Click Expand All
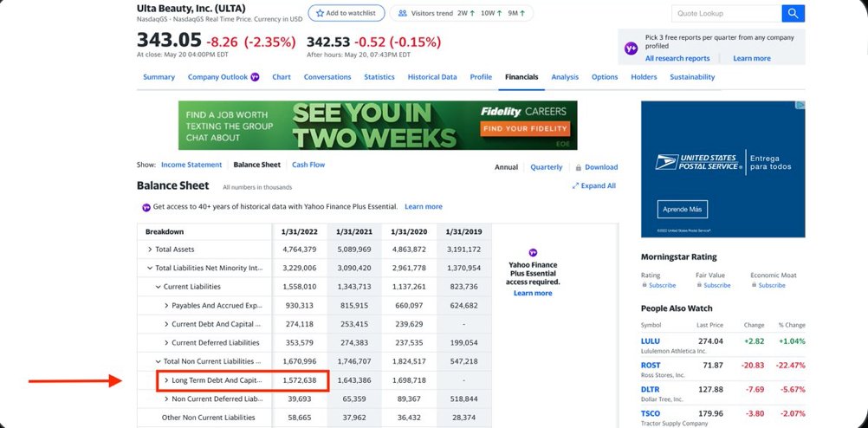The width and height of the screenshot is (868, 428). [598, 186]
